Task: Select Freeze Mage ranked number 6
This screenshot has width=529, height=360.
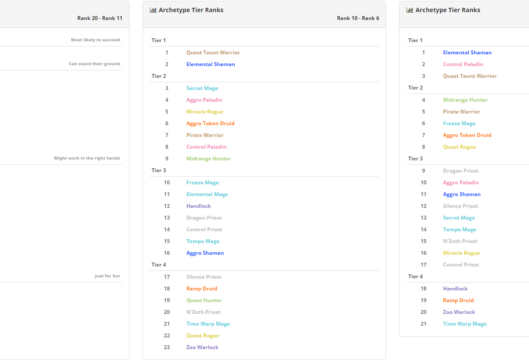Action: (459, 123)
